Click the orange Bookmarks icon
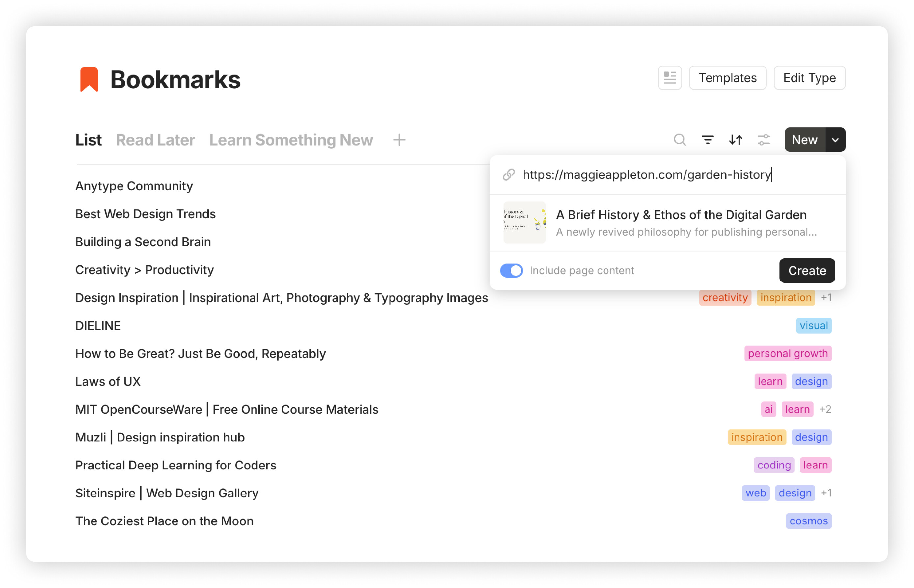The height and width of the screenshot is (588, 914). coord(89,79)
